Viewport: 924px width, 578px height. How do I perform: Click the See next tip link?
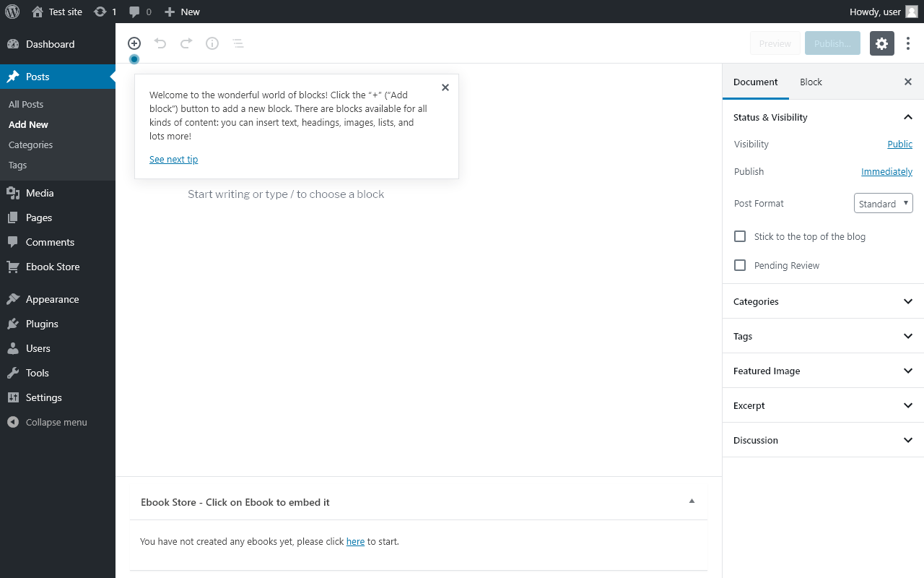[173, 160]
